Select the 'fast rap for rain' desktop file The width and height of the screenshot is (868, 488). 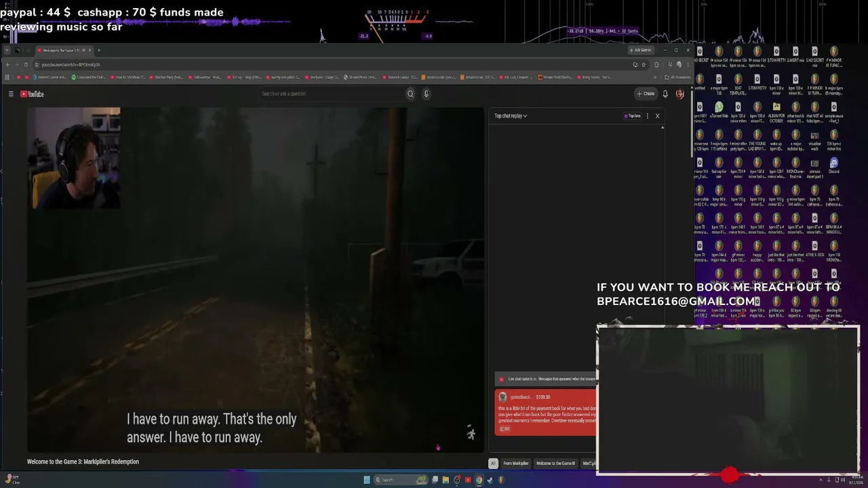(719, 166)
